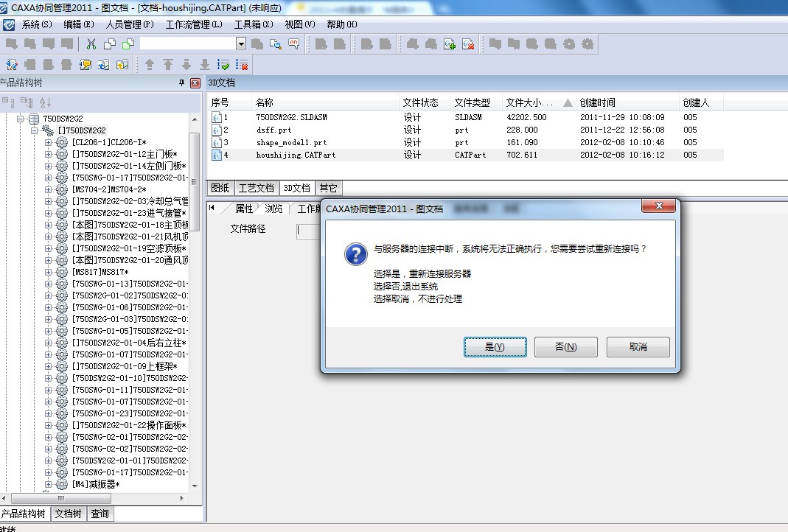Close the reconnect dialog with red X
Viewport: 788px width, 532px height.
658,206
